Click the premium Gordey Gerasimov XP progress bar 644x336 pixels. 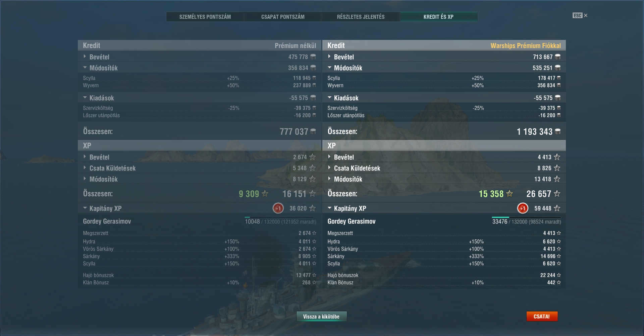526,218
